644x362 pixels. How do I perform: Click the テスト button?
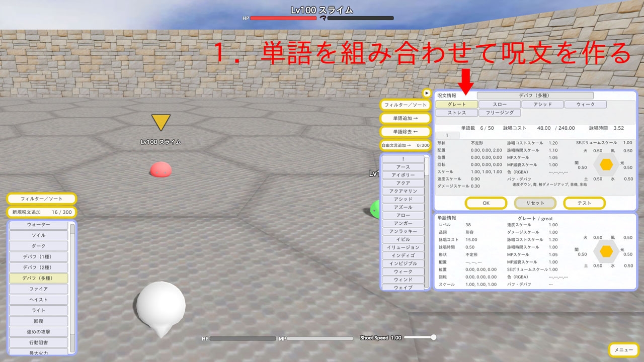(584, 203)
